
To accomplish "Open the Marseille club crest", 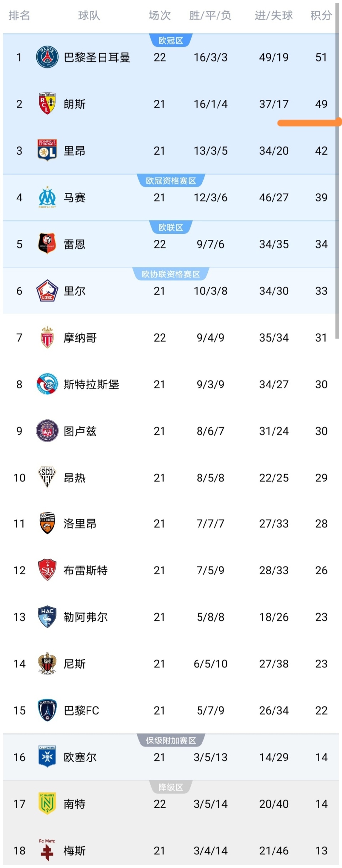I will coord(47,197).
